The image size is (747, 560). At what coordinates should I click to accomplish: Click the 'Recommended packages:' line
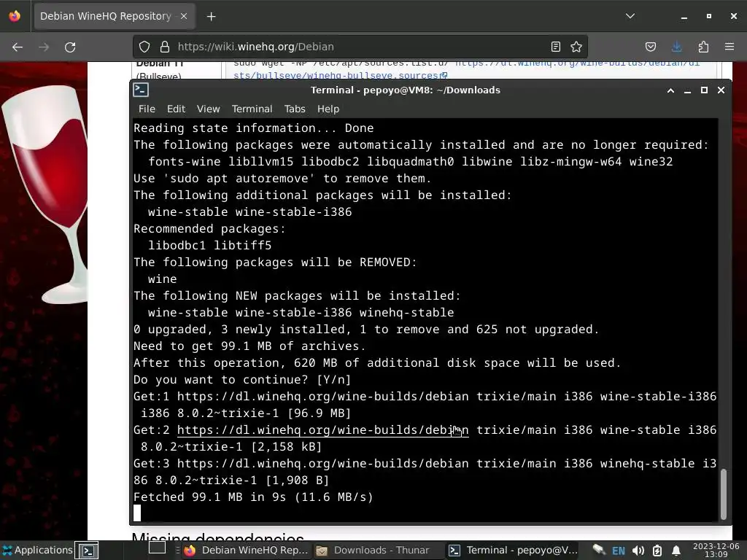(x=209, y=229)
